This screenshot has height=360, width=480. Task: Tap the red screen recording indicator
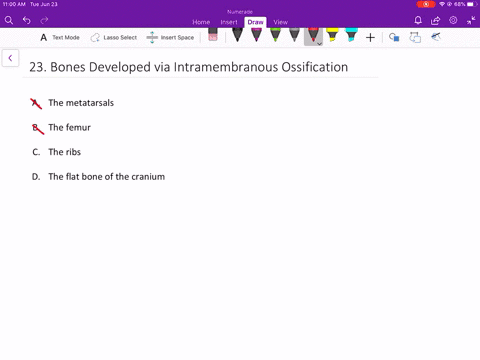click(x=426, y=4)
